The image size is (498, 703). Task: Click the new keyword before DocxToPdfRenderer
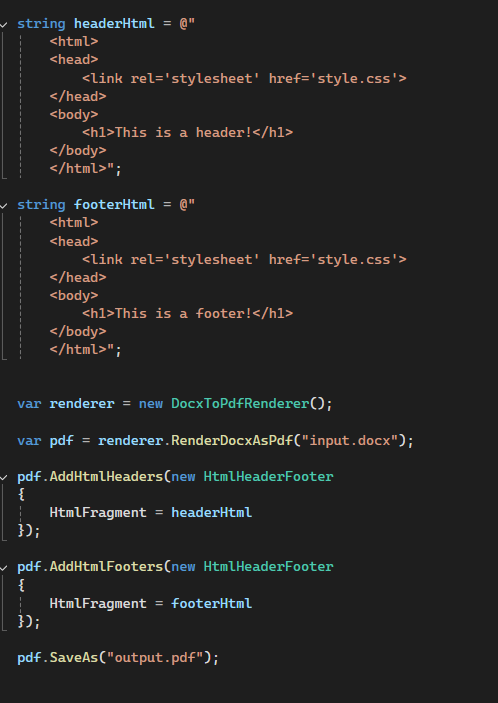point(151,404)
